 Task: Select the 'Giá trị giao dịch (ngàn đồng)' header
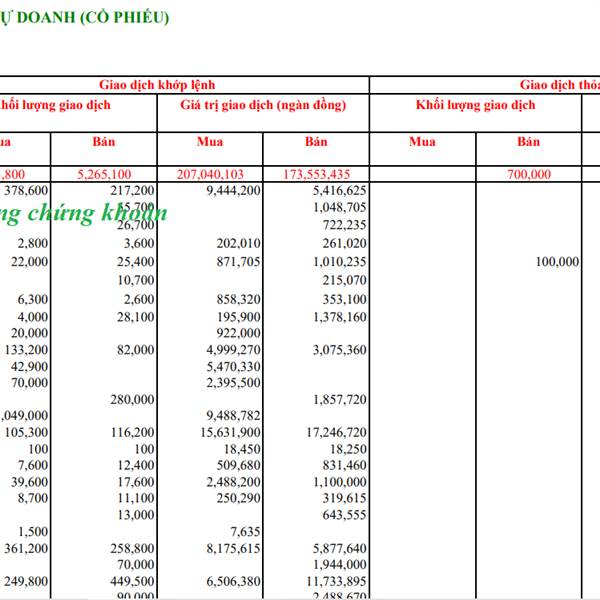263,105
